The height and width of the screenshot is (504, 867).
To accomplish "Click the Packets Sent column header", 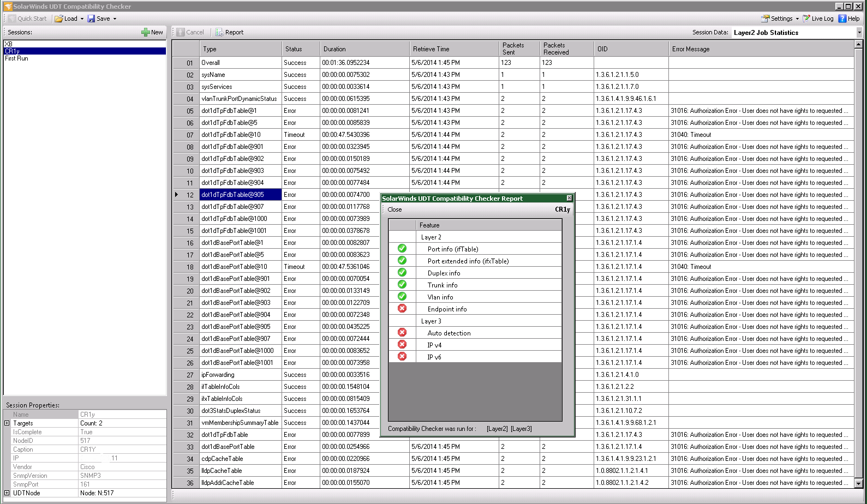I will pyautogui.click(x=519, y=49).
